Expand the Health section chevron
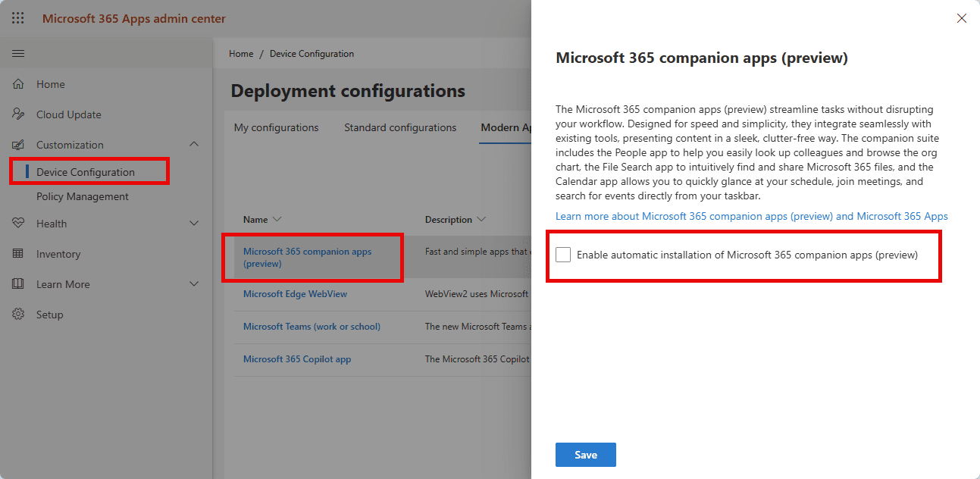The height and width of the screenshot is (479, 980). point(194,224)
